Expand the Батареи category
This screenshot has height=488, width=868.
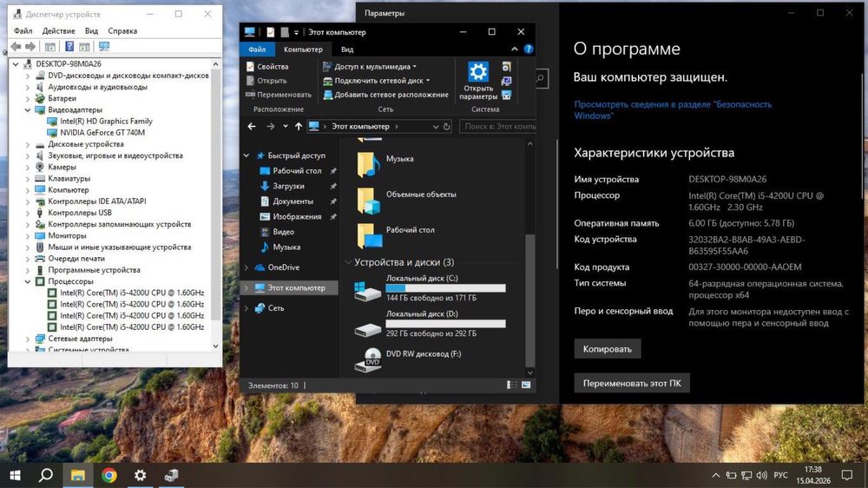pos(28,99)
